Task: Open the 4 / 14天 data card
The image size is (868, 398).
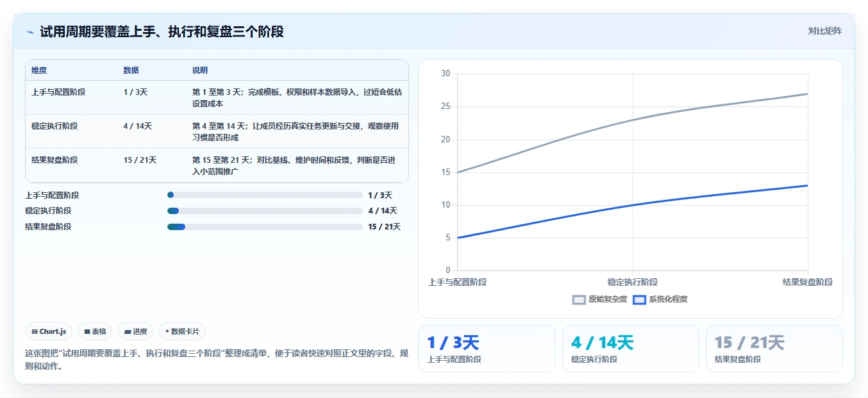Action: coord(631,349)
